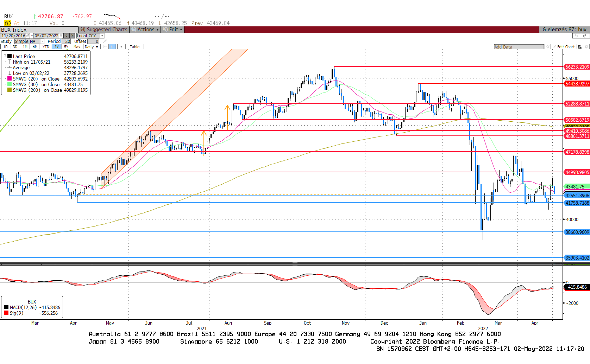Click the 52288.8711 price level label
The width and height of the screenshot is (590, 364).
(x=577, y=104)
